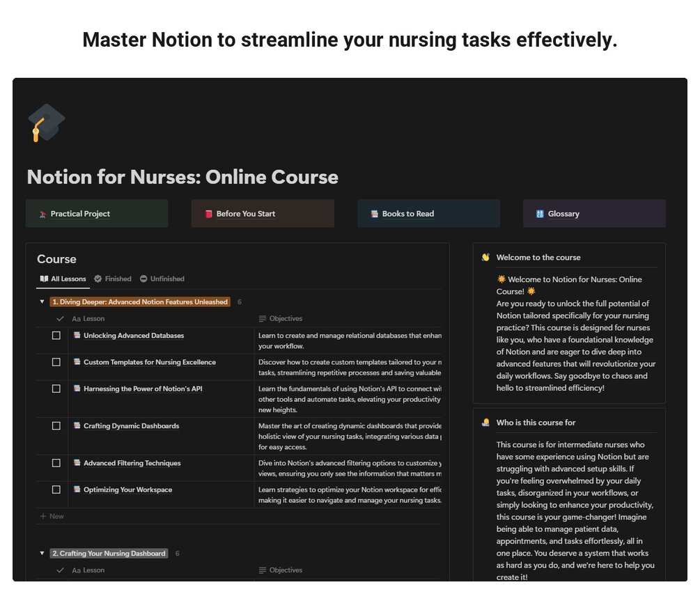Click the page icon of Custom Templates for Nursing Excellence
This screenshot has height=594, width=700.
(77, 362)
